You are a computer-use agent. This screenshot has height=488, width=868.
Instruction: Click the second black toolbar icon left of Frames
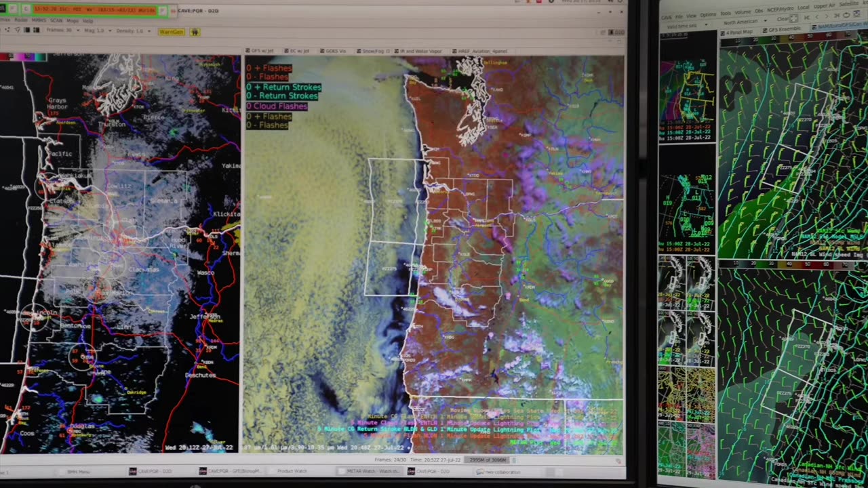(x=36, y=30)
